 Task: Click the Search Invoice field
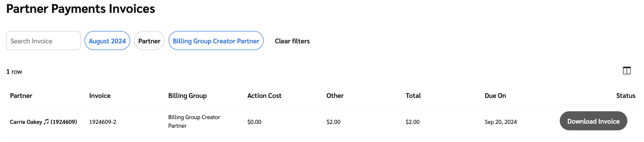43,41
